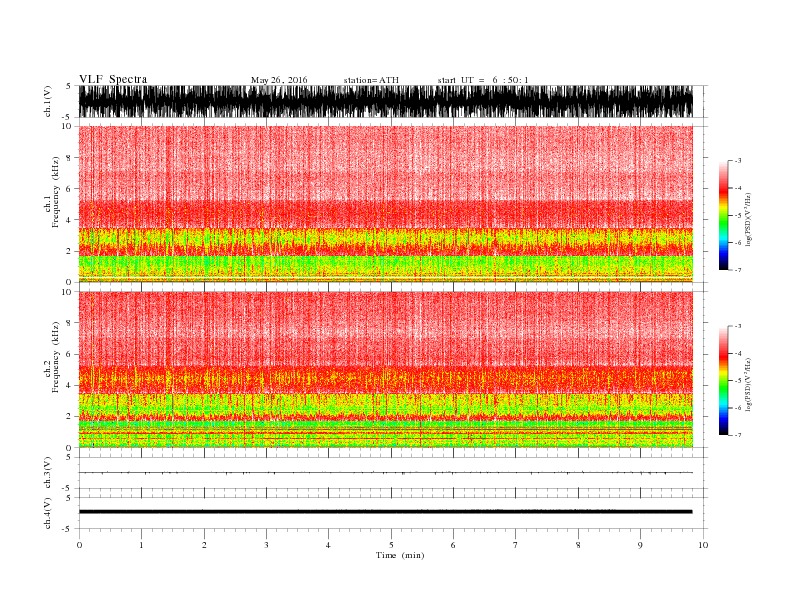Click the ch.1 colorbar "log(PSD)(V²/Hz)" label

coord(748,219)
